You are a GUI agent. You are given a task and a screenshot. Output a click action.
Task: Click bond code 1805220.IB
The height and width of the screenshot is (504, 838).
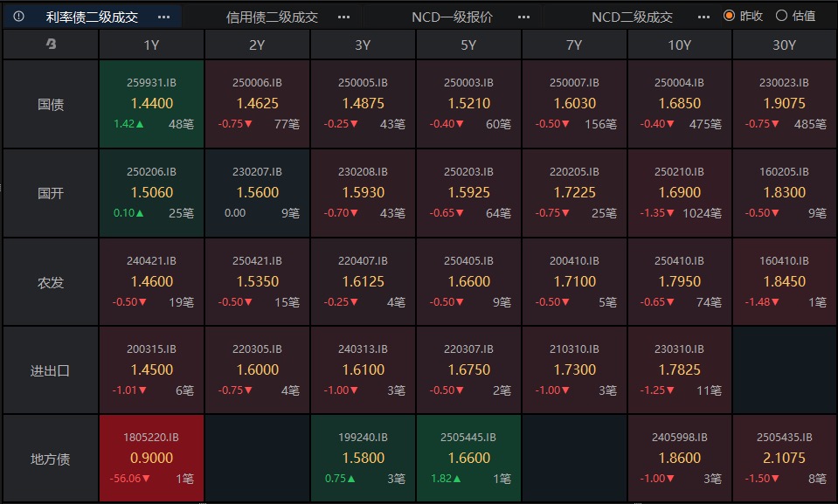[151, 438]
